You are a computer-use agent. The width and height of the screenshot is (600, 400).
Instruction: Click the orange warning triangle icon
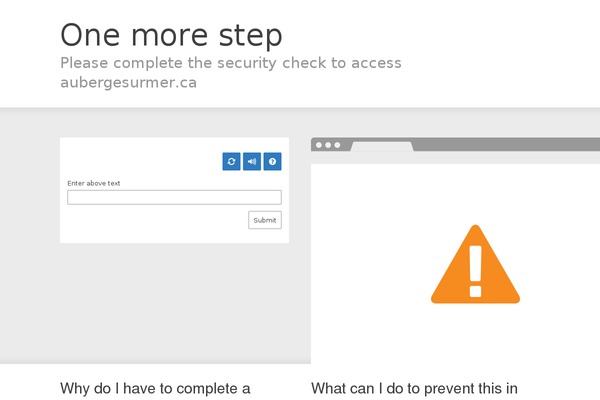475,265
